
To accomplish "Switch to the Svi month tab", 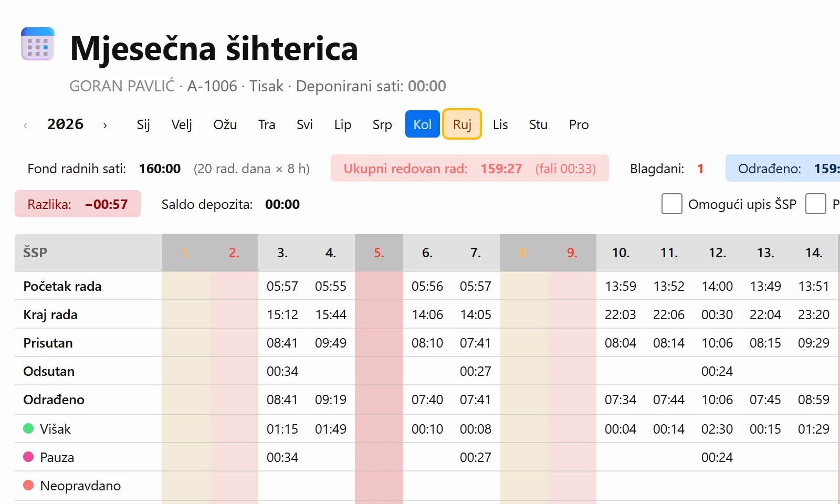I will pyautogui.click(x=304, y=124).
